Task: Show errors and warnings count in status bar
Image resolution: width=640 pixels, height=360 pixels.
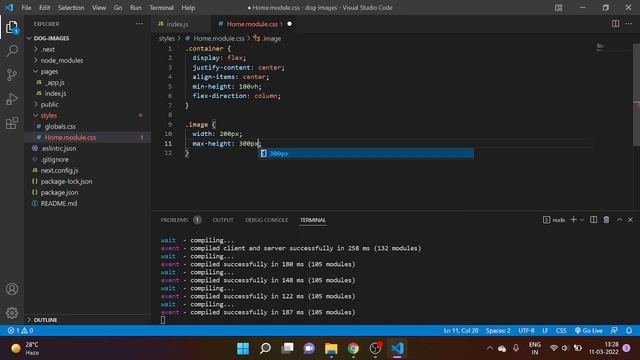Action: [20, 330]
